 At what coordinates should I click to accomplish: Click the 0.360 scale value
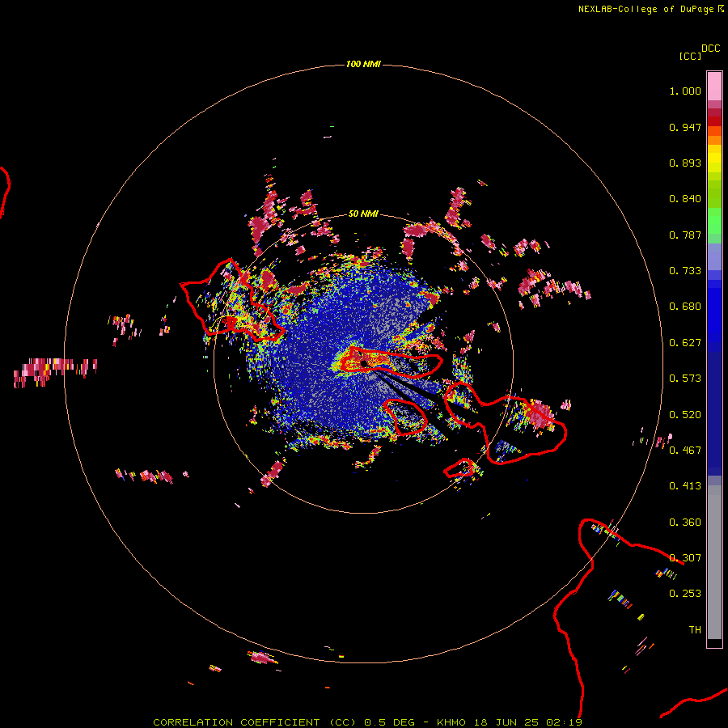coord(685,523)
